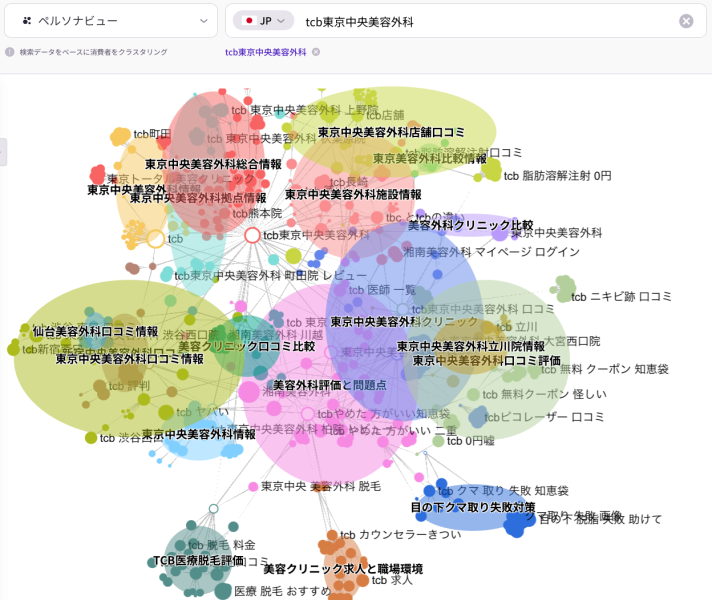Click cluster label 東京中央美容外科口コミ評価

pos(486,361)
